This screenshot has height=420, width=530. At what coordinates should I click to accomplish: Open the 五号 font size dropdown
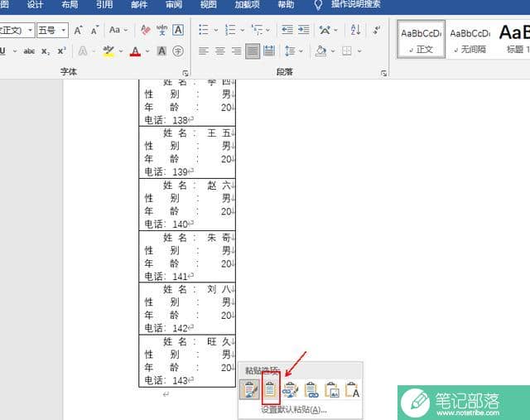pyautogui.click(x=63, y=31)
